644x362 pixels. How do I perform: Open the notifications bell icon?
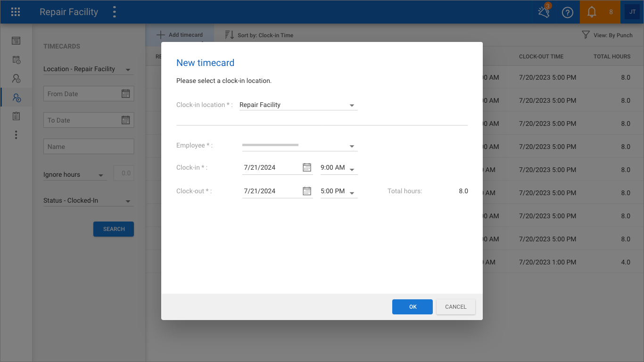tap(592, 12)
